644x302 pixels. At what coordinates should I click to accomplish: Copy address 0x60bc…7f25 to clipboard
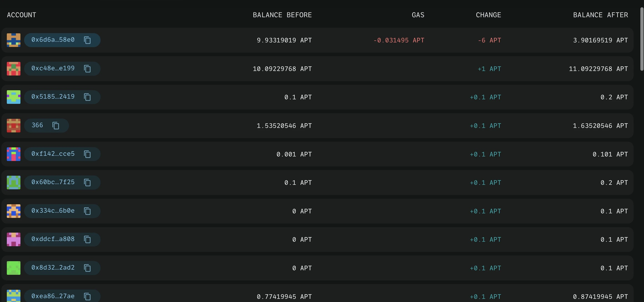pyautogui.click(x=87, y=183)
